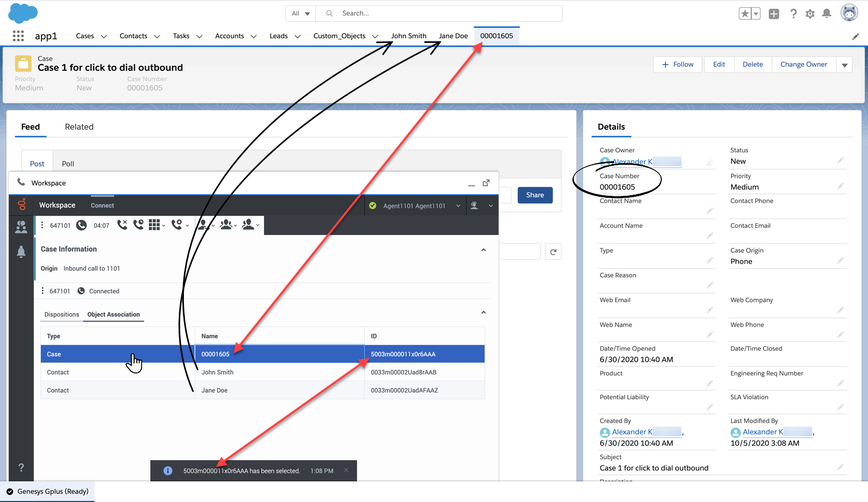Open the App Launcher grid icon
The width and height of the screenshot is (868, 502).
tap(18, 36)
